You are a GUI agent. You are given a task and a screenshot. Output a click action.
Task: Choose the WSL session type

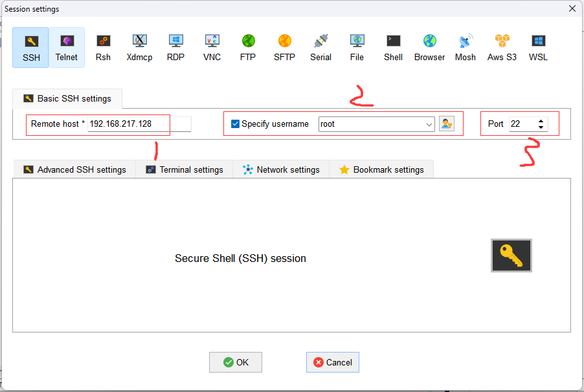coord(538,48)
